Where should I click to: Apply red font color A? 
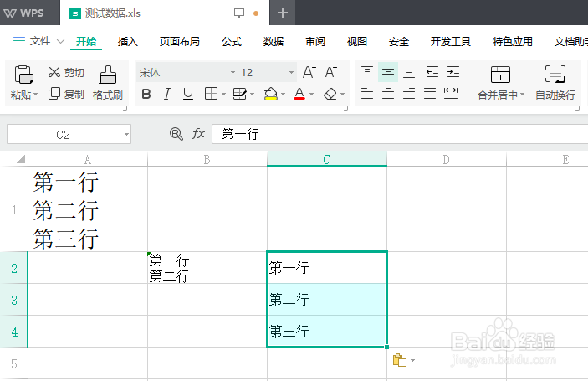click(x=299, y=94)
